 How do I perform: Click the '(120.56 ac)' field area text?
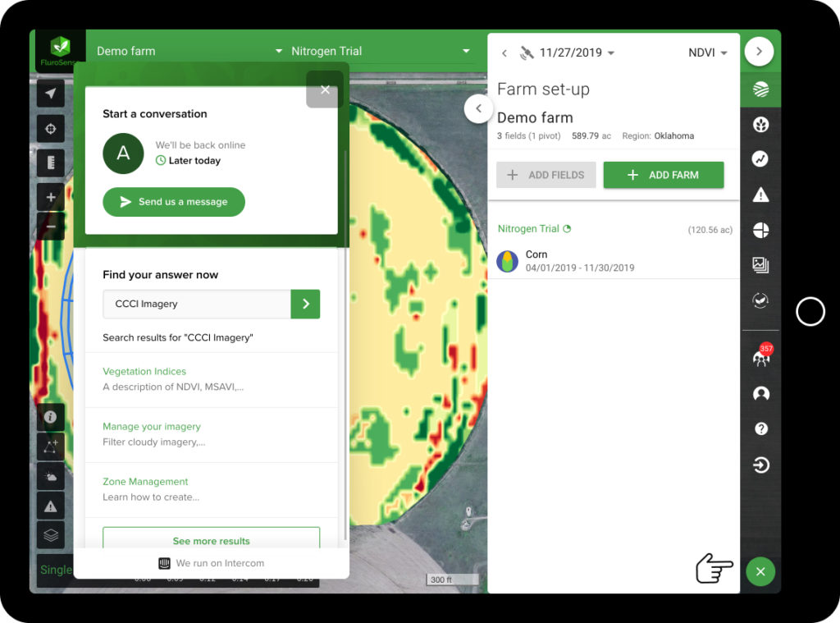pos(710,230)
